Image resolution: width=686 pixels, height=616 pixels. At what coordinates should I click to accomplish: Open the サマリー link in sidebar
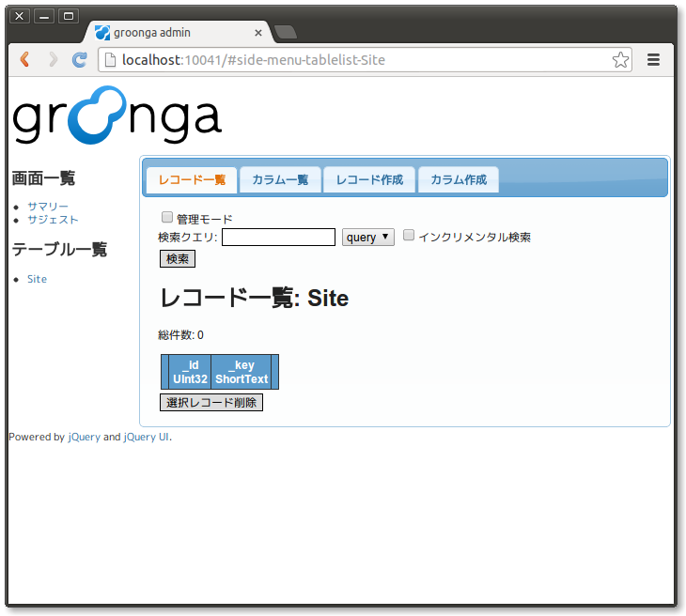point(48,206)
